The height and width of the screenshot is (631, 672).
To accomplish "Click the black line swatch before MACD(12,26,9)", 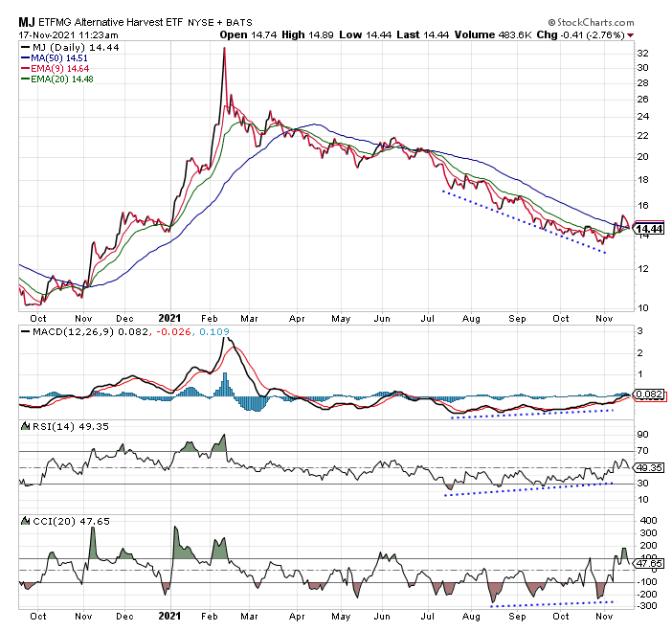I will (26, 332).
